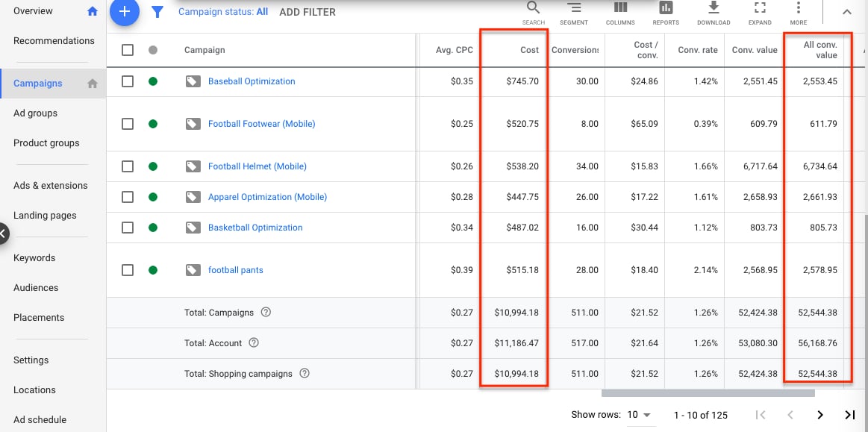The height and width of the screenshot is (432, 868).
Task: Go to Ad groups in sidebar
Action: pyautogui.click(x=35, y=113)
